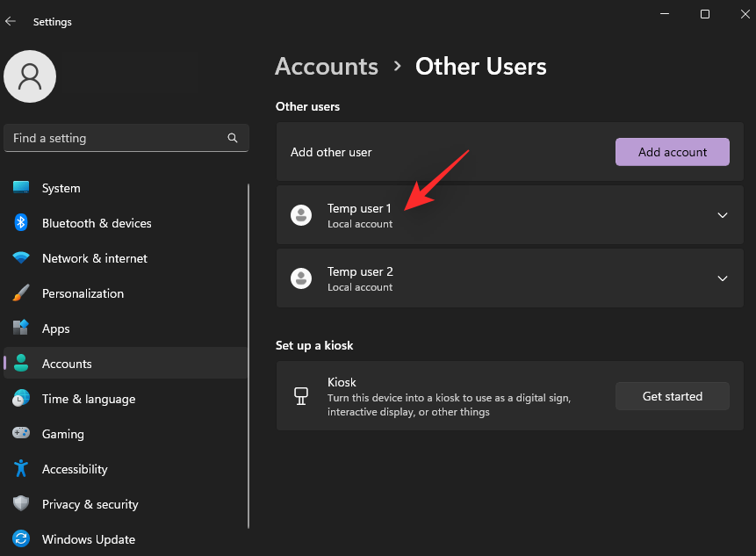Expand the Temp user 1 account entry
The image size is (756, 556).
coord(722,214)
